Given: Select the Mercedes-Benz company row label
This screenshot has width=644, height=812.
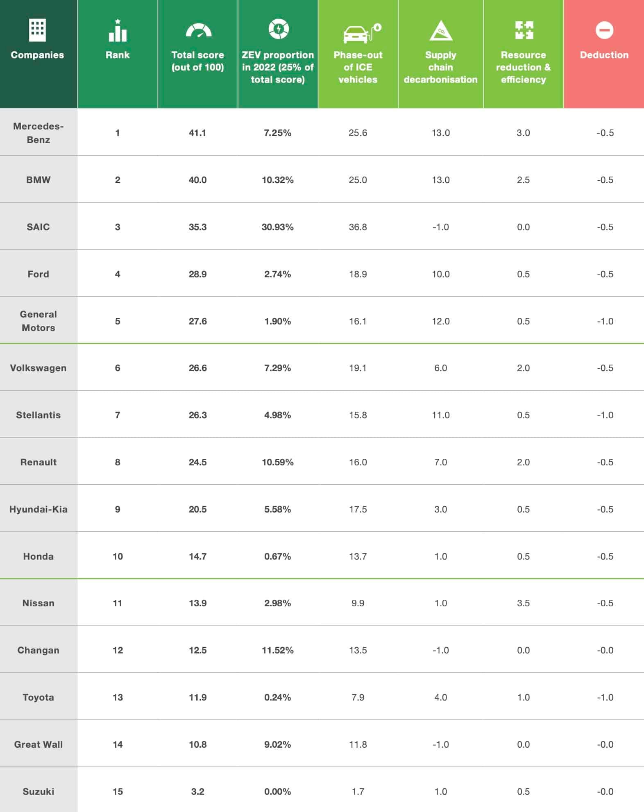Looking at the screenshot, I should [39, 133].
